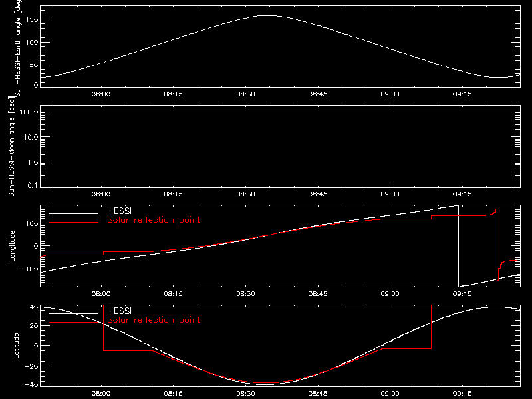Click 09:15 under the Longitude plot

pyautogui.click(x=462, y=294)
